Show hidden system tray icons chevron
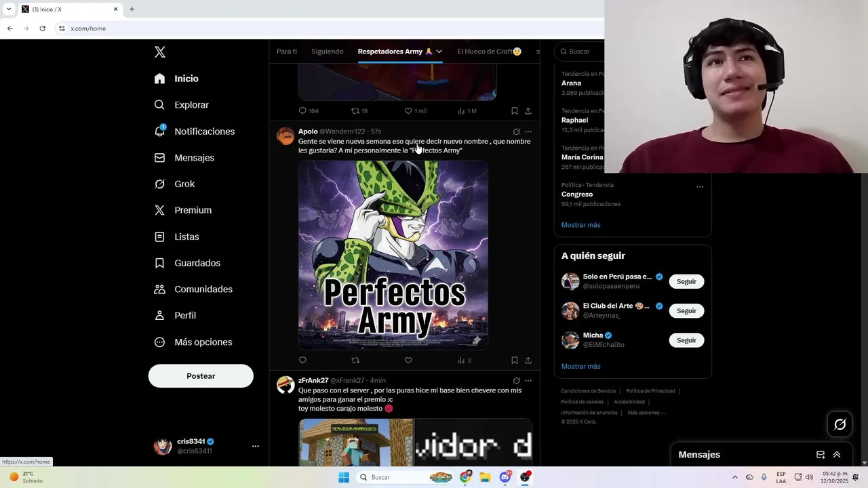 coord(734,477)
